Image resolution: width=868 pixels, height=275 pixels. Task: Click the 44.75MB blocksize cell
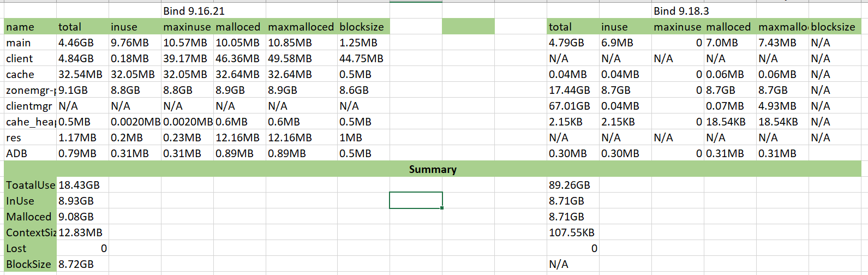coord(363,58)
